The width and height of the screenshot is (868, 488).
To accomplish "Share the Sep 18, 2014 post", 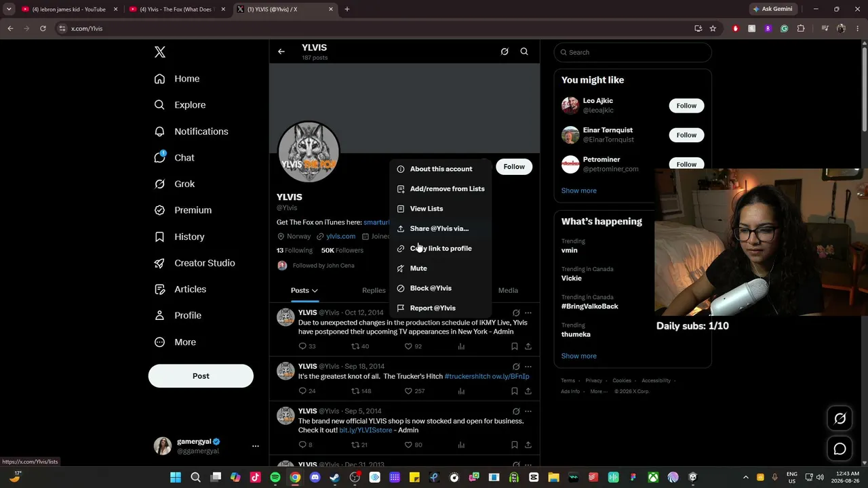I will 528,391.
